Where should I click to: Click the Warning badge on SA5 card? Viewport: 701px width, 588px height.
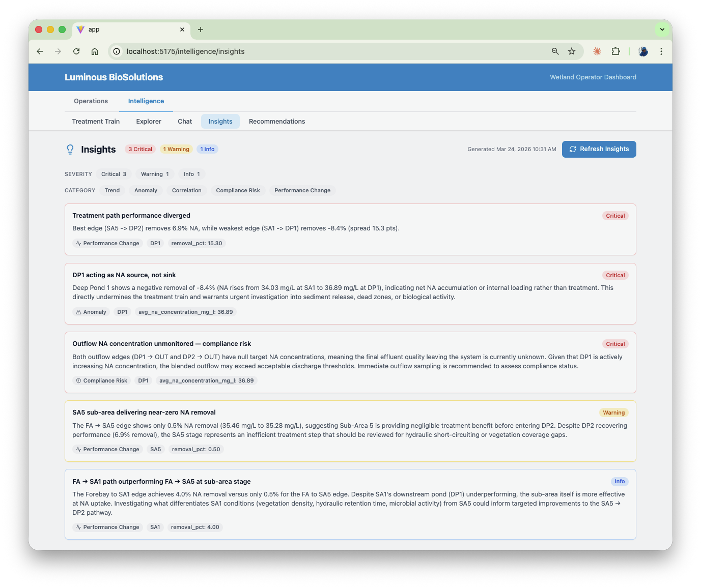(613, 413)
